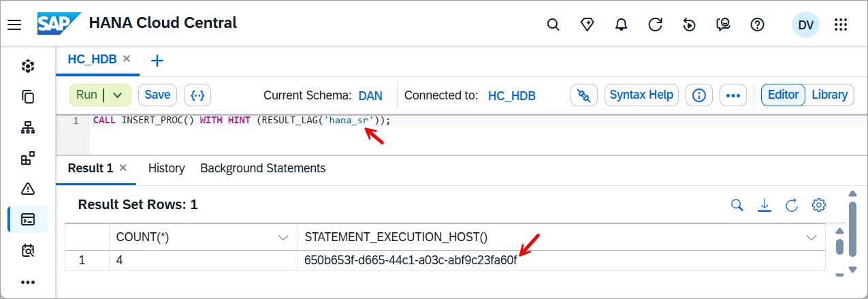Open the information icon button
This screenshot has width=868, height=299.
coord(698,95)
